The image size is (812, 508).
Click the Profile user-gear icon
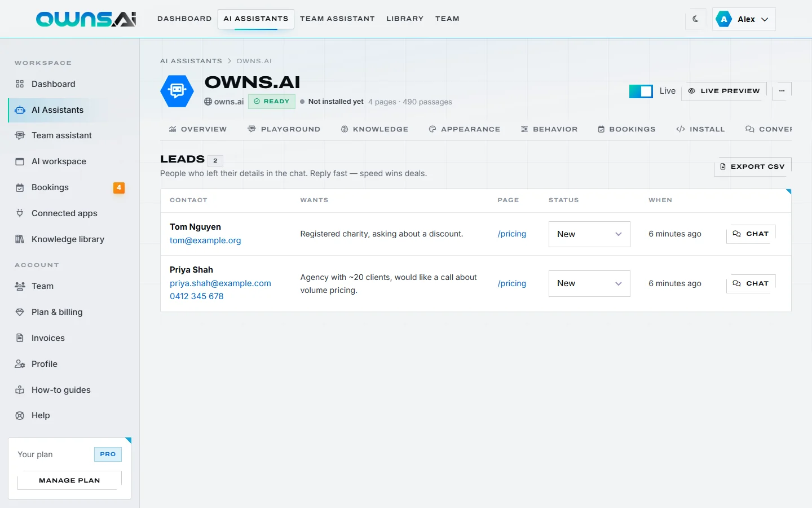(20, 364)
